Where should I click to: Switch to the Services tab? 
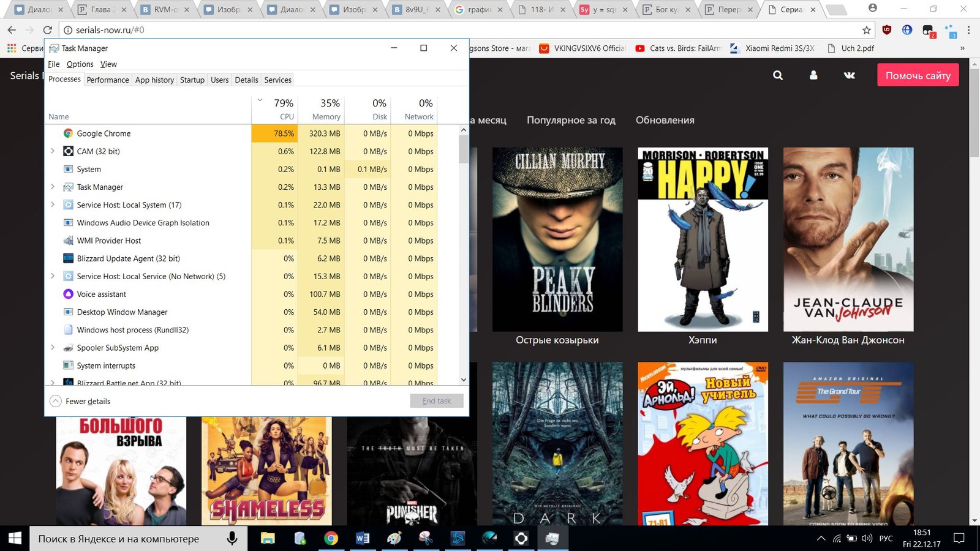pos(277,80)
